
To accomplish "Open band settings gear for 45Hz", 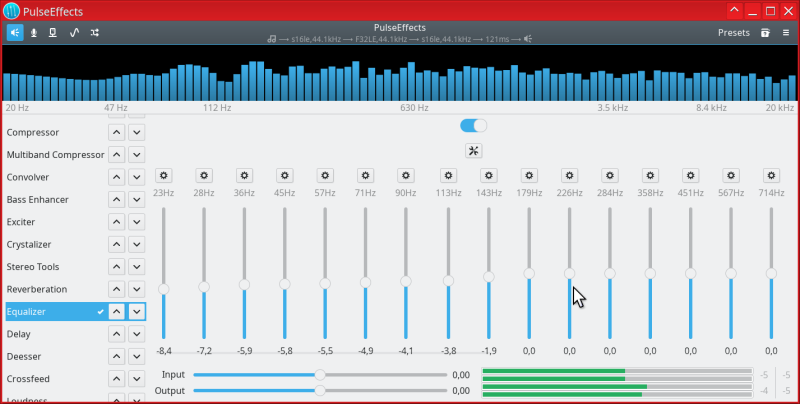I will pos(285,175).
